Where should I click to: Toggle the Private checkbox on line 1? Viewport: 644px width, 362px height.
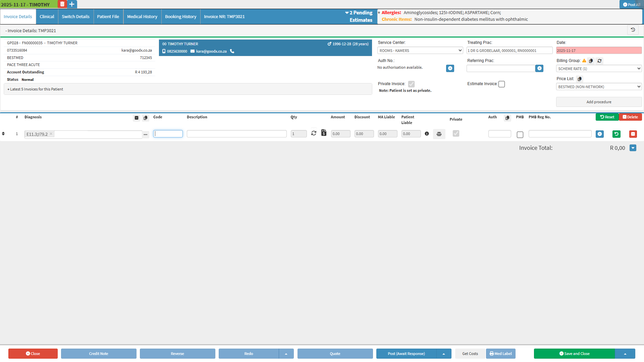456,133
